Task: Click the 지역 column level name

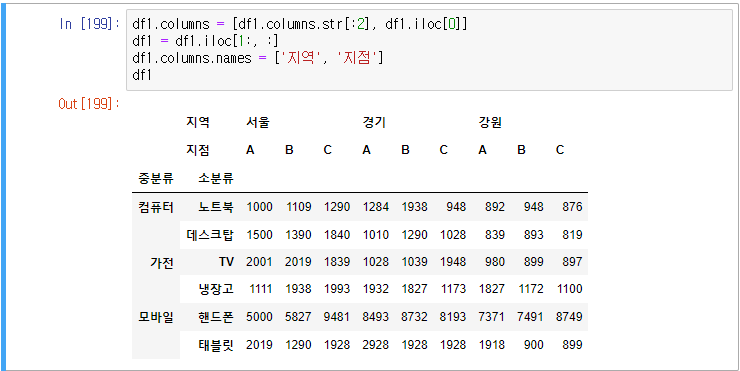Action: [198, 123]
